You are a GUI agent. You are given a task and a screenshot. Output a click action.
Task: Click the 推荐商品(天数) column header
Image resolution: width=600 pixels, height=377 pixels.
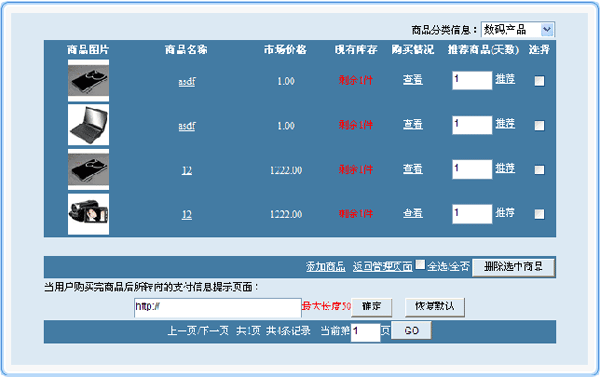[483, 49]
